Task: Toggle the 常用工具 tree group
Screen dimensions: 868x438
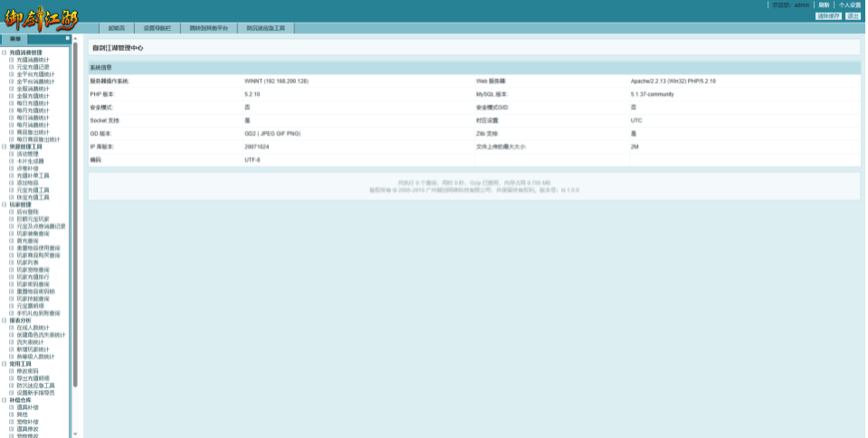Action: pyautogui.click(x=5, y=364)
